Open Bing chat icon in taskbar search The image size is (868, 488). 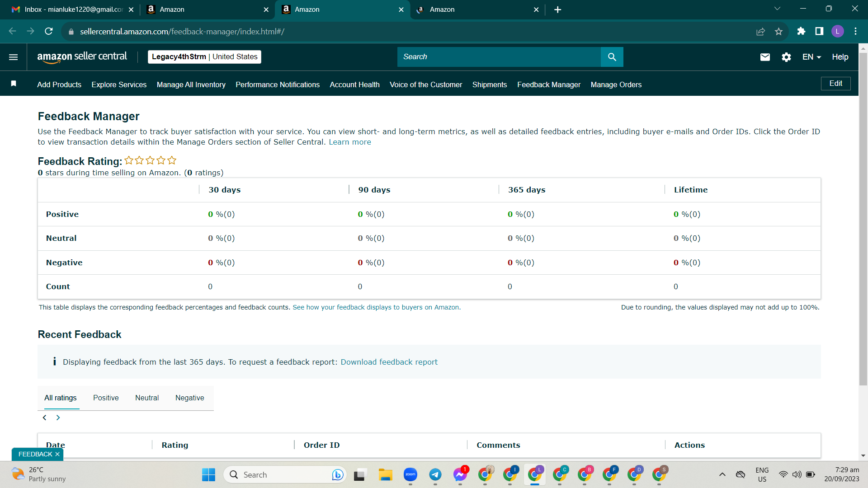point(337,474)
